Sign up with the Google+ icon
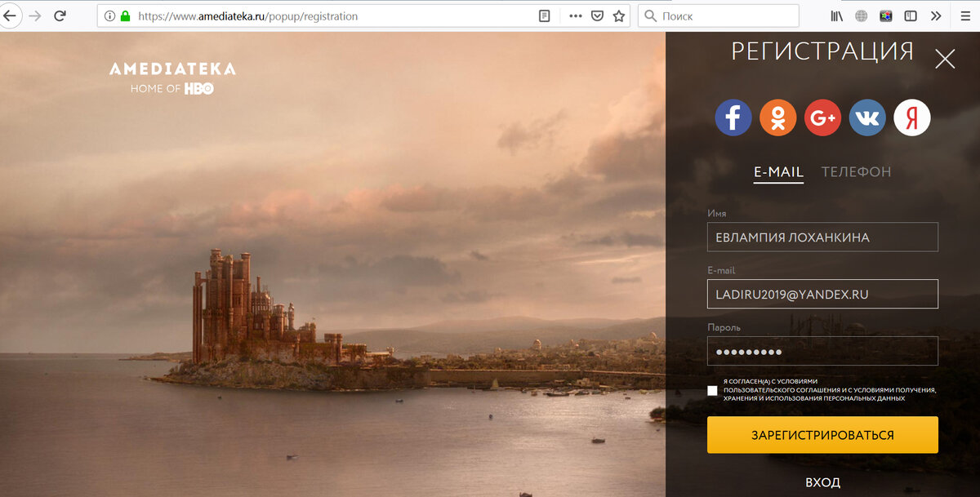The image size is (980, 497). tap(822, 118)
